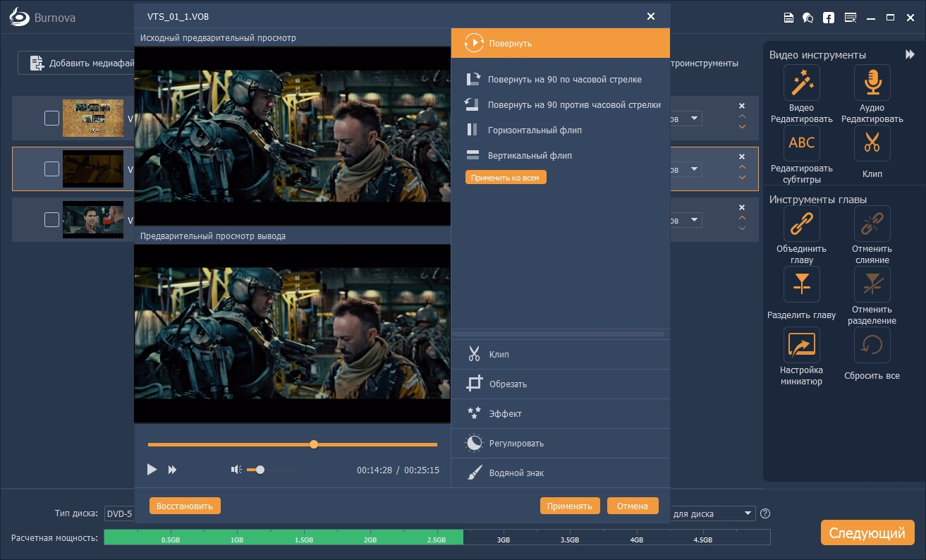Click the fast-forward playback button
926x560 pixels.
(x=172, y=470)
